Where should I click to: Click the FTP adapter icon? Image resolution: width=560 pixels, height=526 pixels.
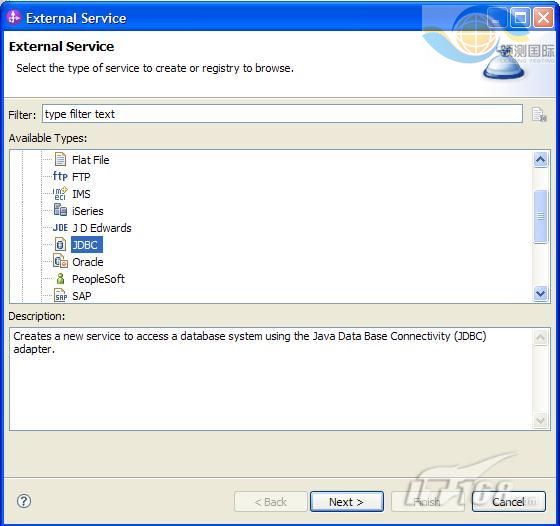[60, 176]
